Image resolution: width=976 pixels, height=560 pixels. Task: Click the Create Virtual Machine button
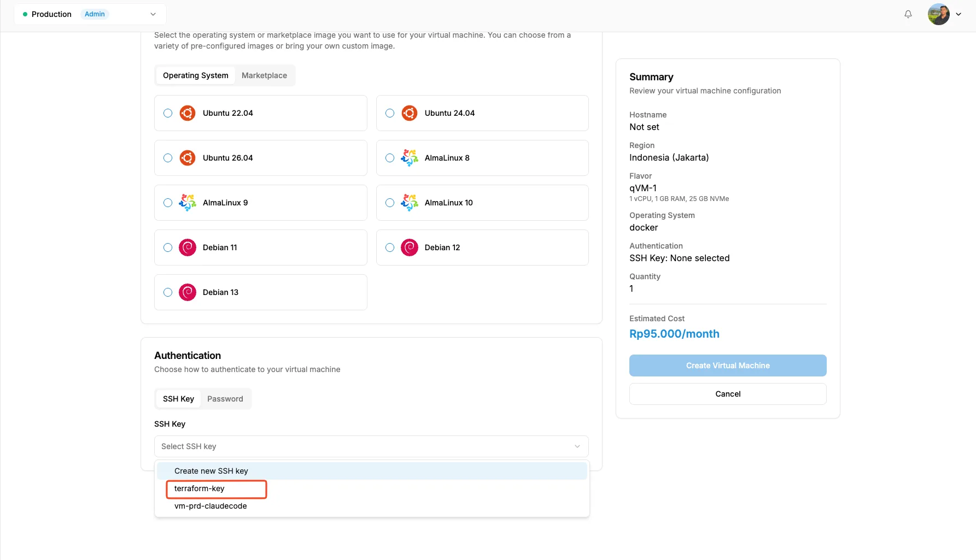click(x=728, y=366)
